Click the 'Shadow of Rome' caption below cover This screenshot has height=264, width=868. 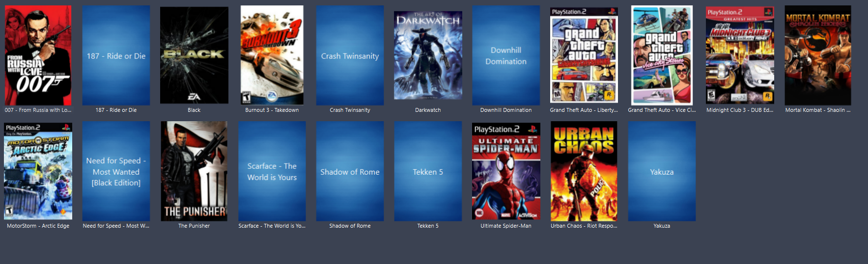(350, 226)
